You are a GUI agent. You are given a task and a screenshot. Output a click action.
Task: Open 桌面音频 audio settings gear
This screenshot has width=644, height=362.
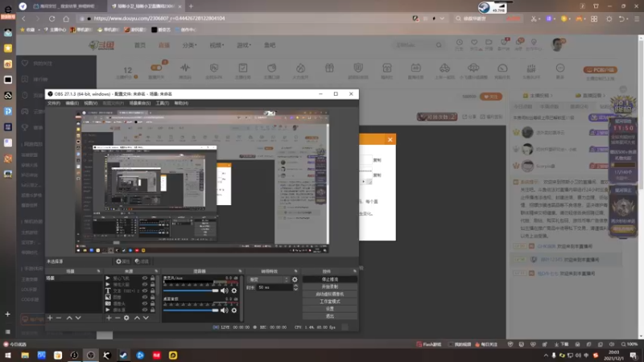click(x=234, y=311)
